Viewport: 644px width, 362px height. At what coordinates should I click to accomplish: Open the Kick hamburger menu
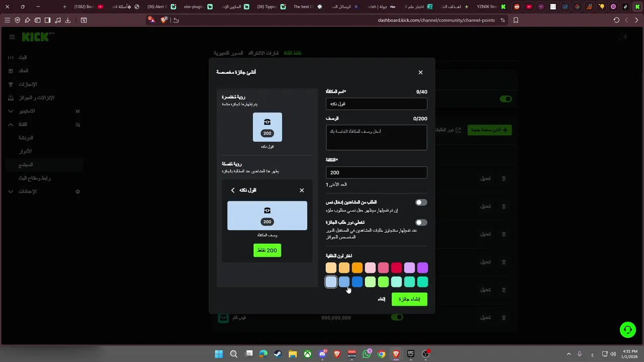[x=12, y=37]
